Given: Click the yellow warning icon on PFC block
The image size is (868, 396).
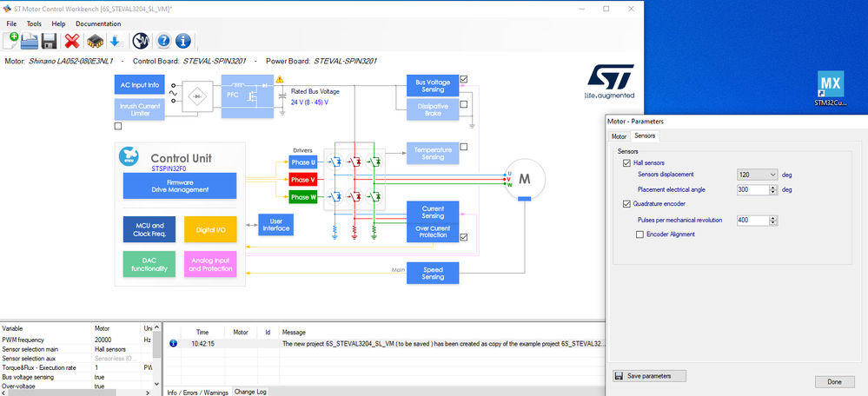Looking at the screenshot, I should pyautogui.click(x=280, y=79).
